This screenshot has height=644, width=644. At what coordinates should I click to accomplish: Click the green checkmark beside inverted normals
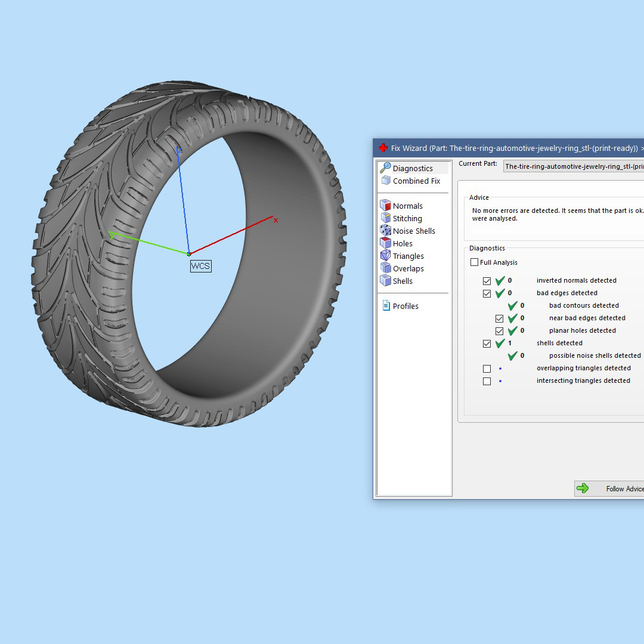click(x=500, y=280)
